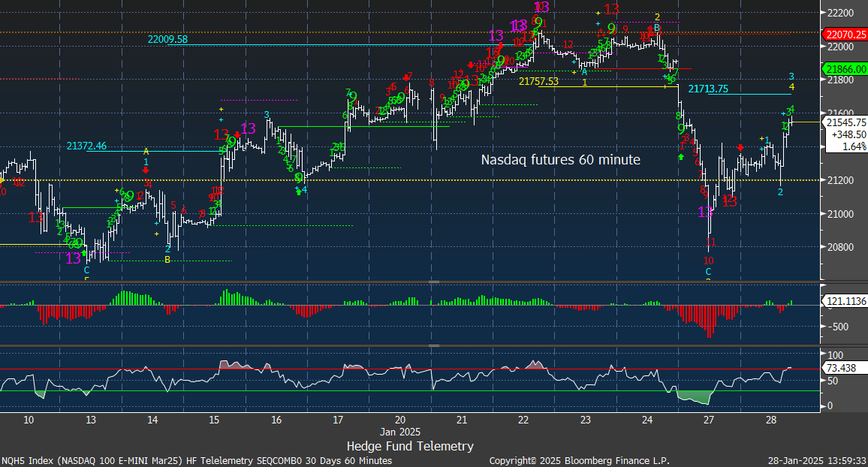Click the magenta 13 at January 27 low
The image size is (868, 467).
pos(705,212)
